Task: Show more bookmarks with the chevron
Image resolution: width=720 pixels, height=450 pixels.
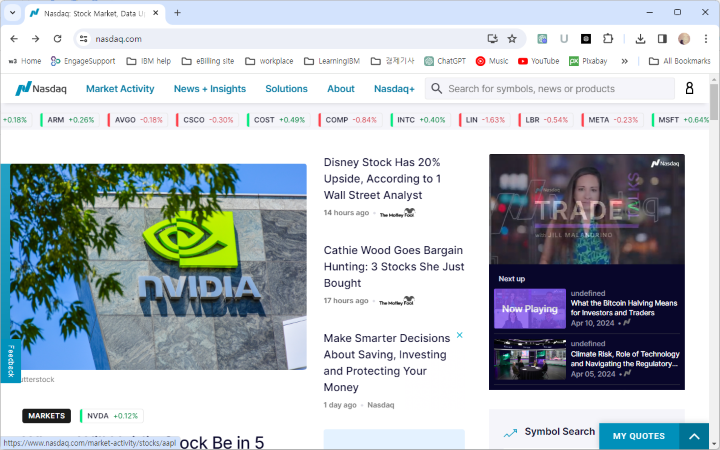Action: [624, 61]
